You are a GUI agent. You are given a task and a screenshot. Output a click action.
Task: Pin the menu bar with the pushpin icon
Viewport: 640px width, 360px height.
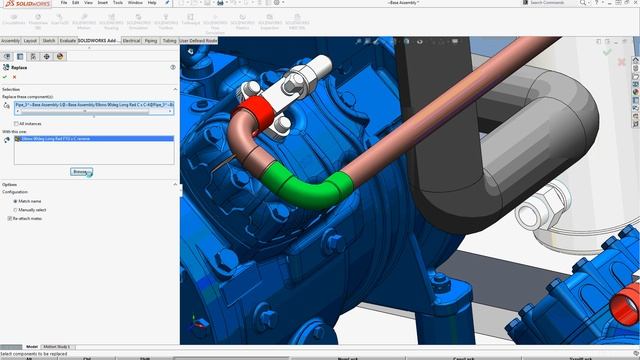[167, 3]
